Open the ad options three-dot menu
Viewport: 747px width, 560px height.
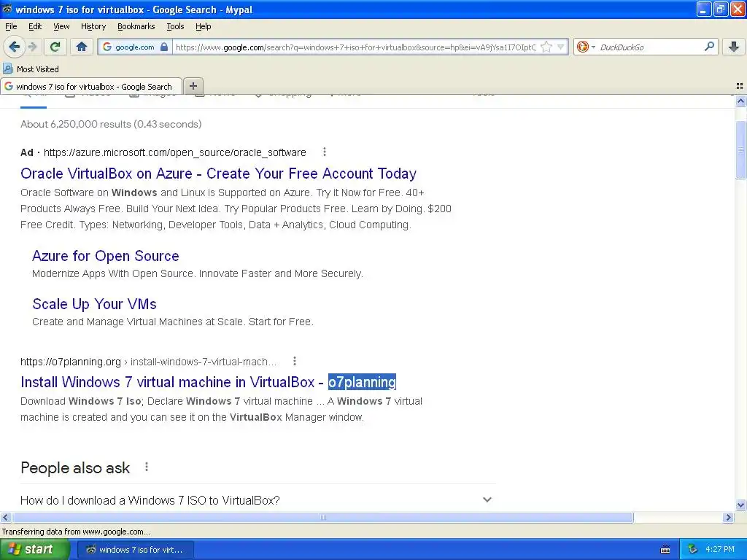pyautogui.click(x=325, y=152)
